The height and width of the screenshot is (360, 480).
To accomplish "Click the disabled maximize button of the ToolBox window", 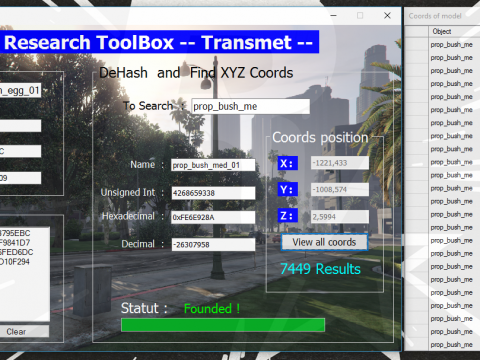I will pos(360,15).
